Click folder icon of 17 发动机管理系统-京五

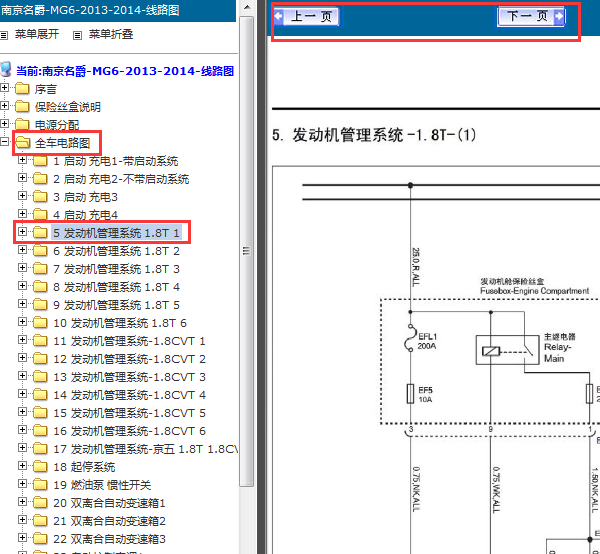coord(40,448)
